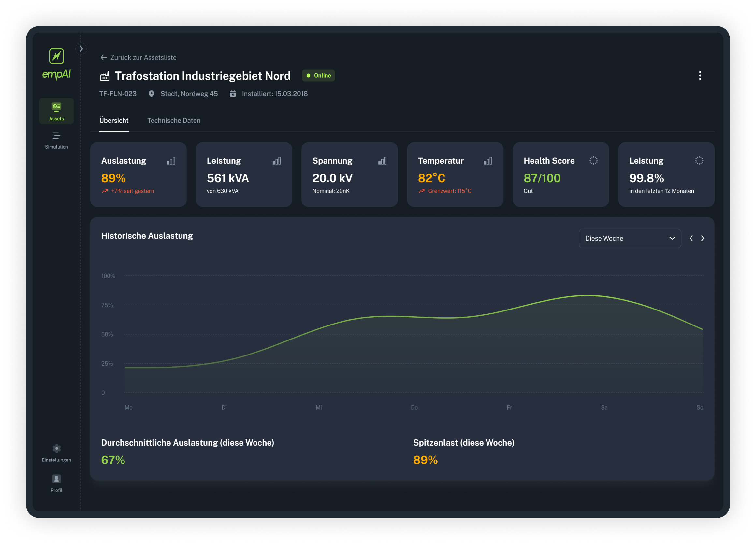The height and width of the screenshot is (544, 756).
Task: Click spinner icon on Health Score card
Action: point(593,160)
